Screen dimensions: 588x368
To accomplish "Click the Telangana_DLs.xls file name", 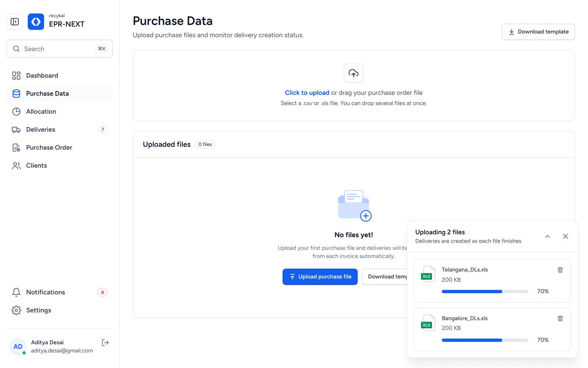I will point(465,270).
